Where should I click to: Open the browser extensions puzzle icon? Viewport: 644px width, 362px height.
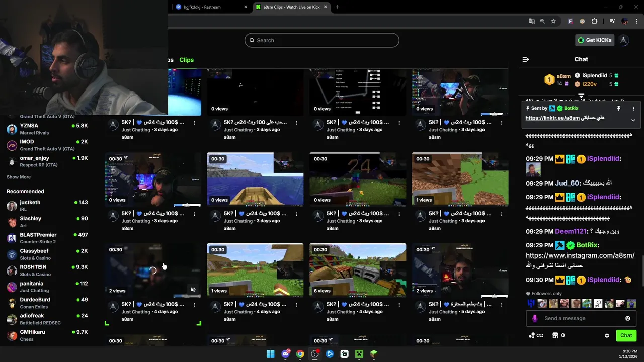pos(595,21)
